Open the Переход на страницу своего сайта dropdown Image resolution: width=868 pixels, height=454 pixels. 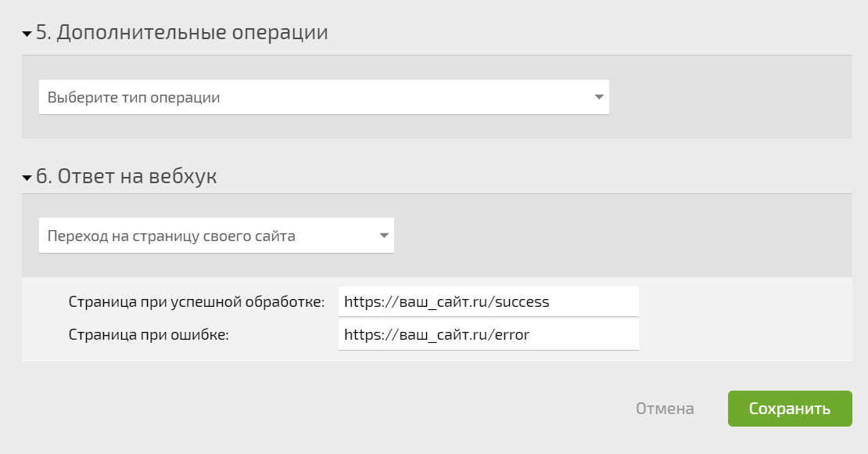(217, 236)
